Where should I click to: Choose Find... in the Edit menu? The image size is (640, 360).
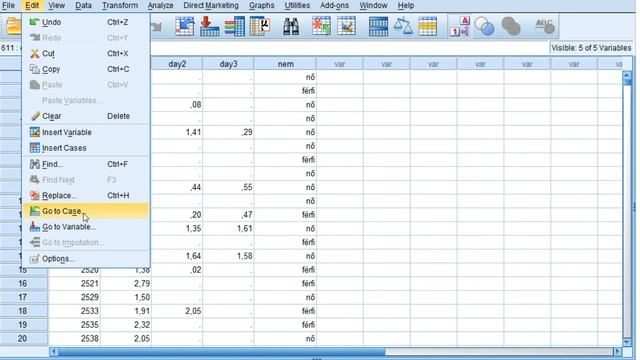point(86,164)
